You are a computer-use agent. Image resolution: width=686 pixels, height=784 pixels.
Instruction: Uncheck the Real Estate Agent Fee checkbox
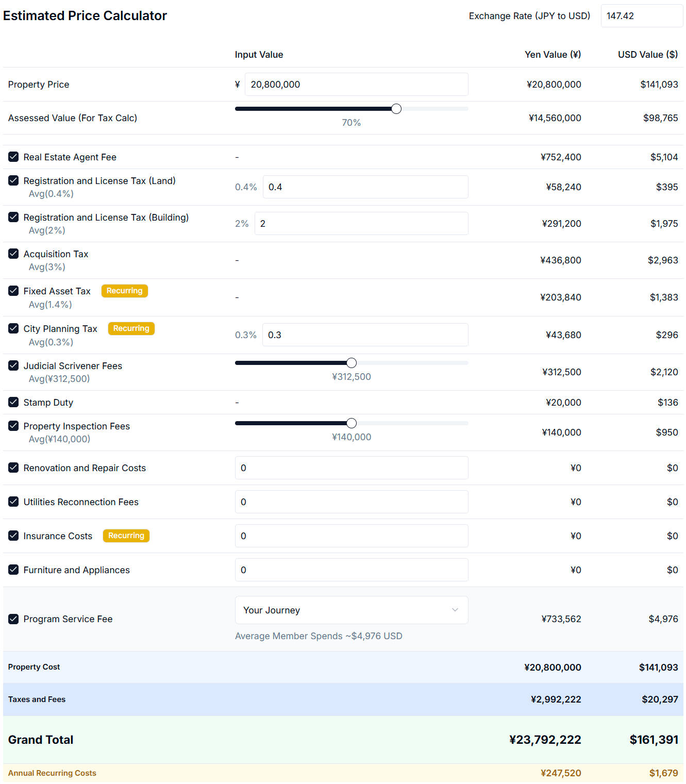(x=13, y=157)
